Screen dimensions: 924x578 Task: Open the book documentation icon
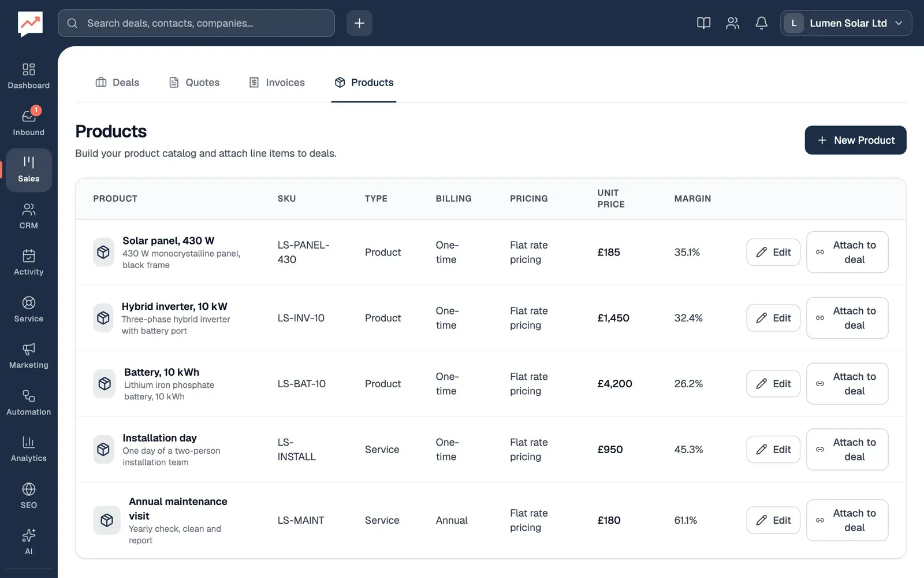click(x=703, y=23)
